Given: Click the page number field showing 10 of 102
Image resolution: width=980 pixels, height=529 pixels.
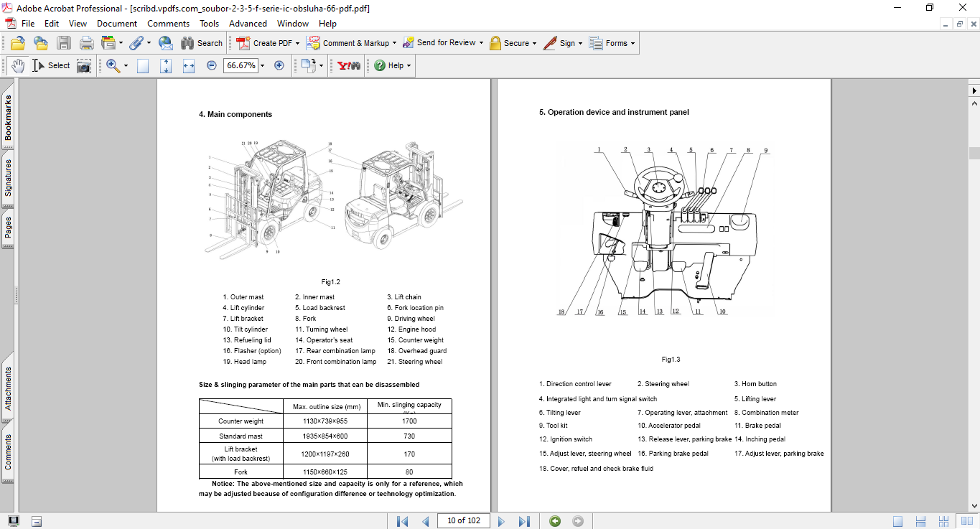Looking at the screenshot, I should click(463, 521).
